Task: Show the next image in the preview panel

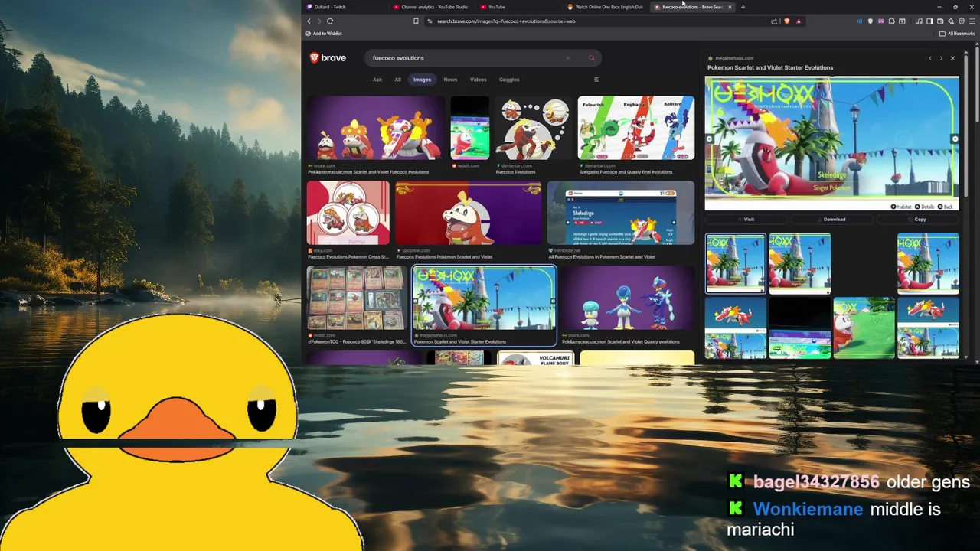Action: coord(941,58)
